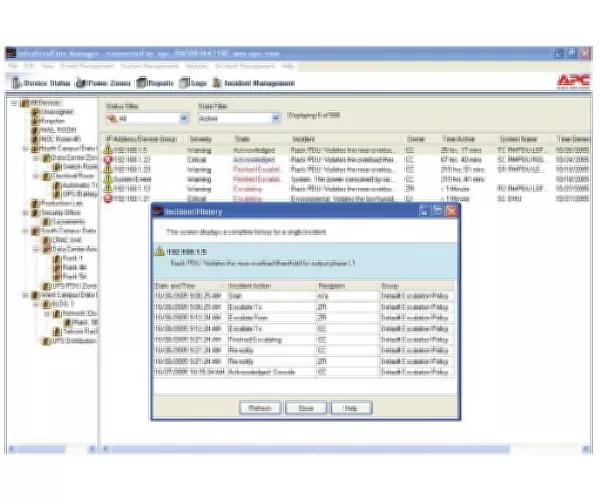Screen dimensions: 600x500
Task: Click the Reports toolbar icon
Action: coord(142,83)
